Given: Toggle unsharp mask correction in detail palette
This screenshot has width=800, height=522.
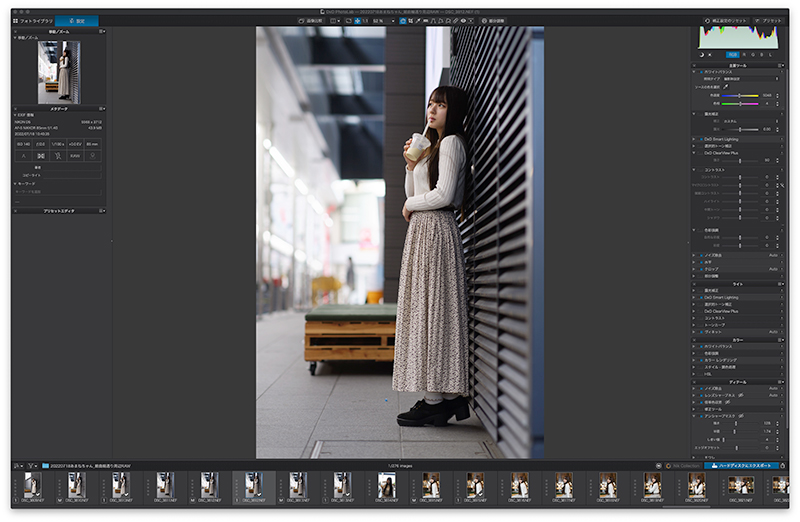Looking at the screenshot, I should (701, 416).
